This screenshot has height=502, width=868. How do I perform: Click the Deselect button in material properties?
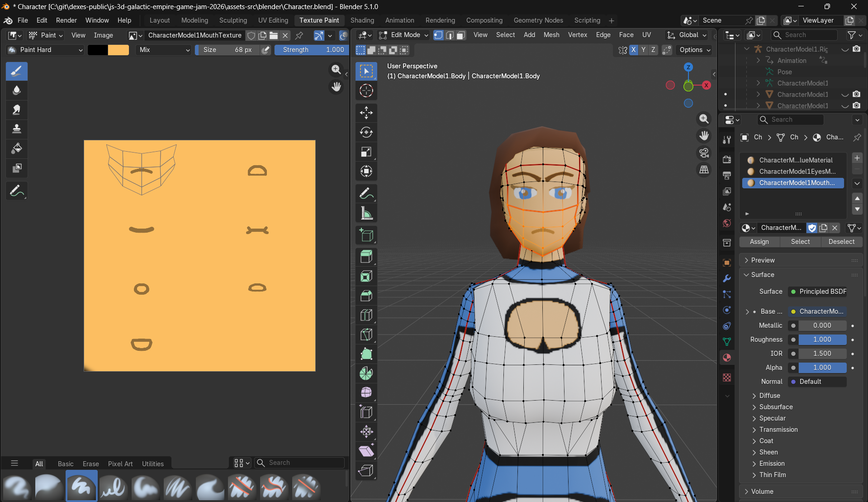coord(841,242)
